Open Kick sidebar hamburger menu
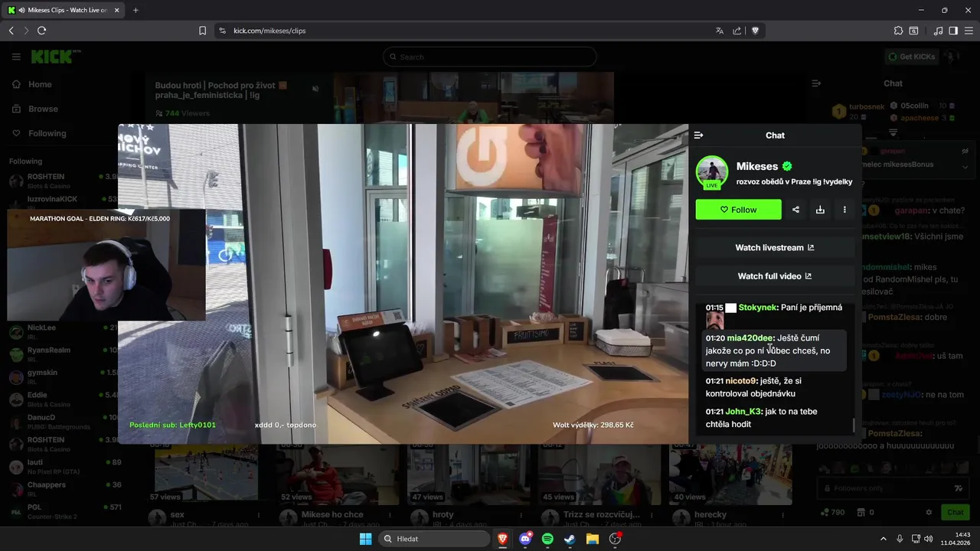Viewport: 980px width, 551px height. [16, 57]
